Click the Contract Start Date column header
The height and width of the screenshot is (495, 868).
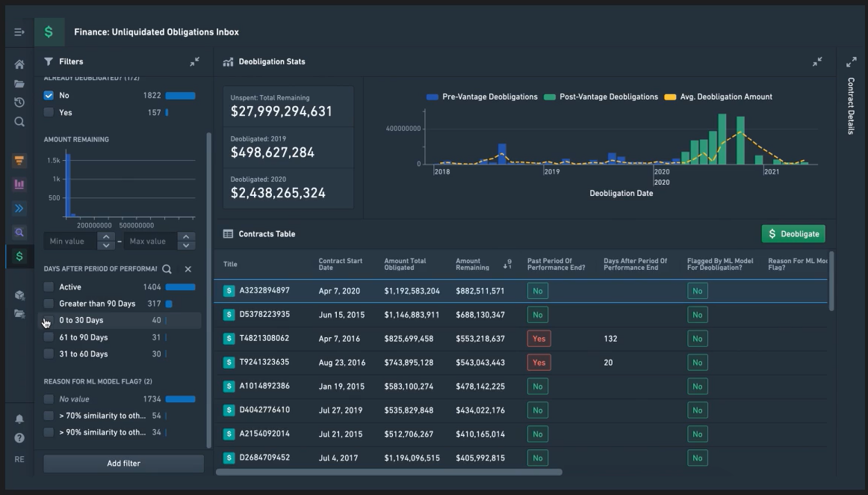341,265
